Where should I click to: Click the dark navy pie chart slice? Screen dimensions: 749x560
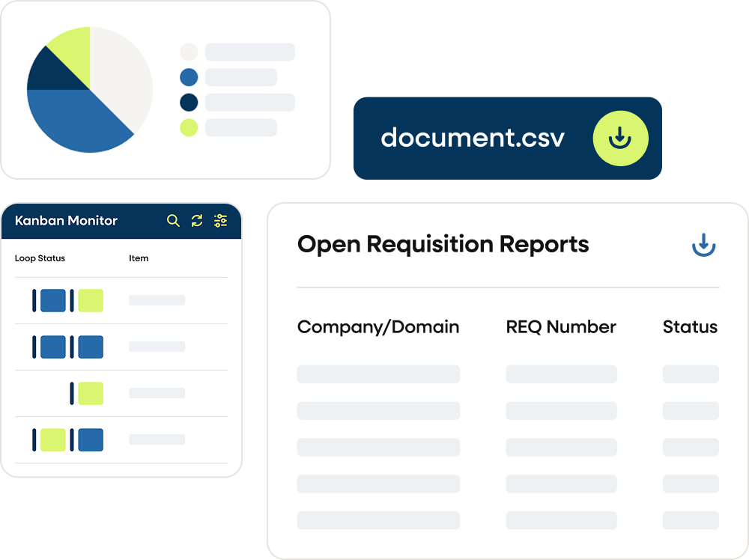pyautogui.click(x=50, y=74)
